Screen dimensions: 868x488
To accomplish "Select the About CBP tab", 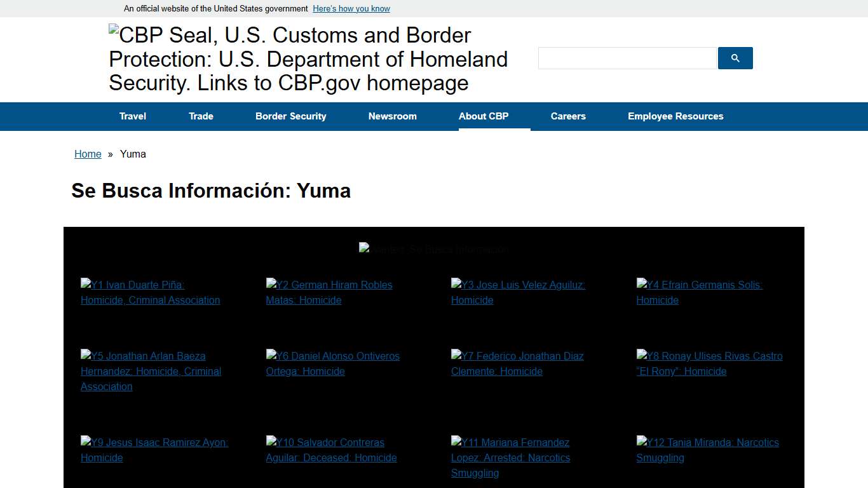I will coord(484,116).
